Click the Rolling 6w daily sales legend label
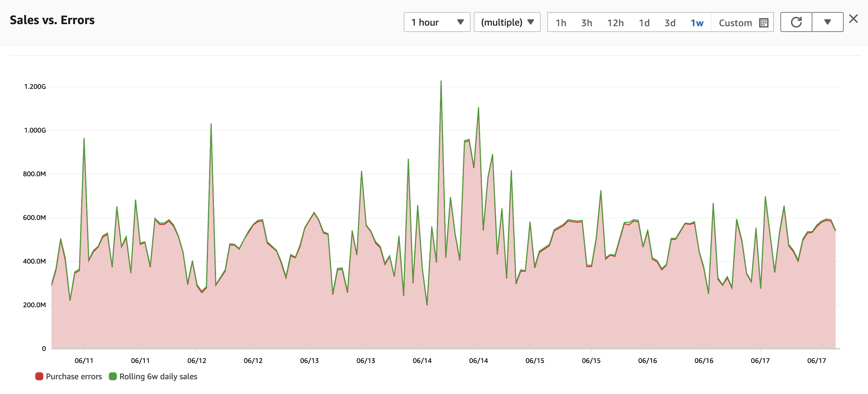Screen dimensions: 868x394 [158, 377]
